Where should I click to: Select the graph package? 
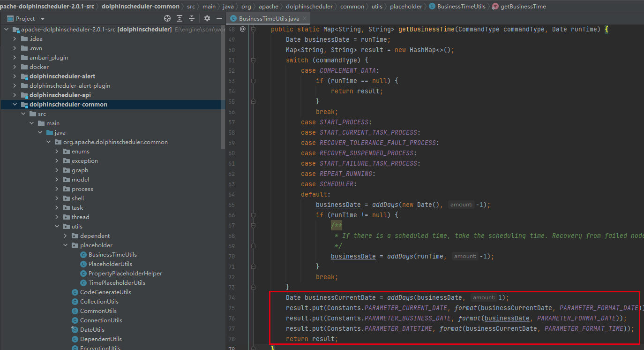pyautogui.click(x=80, y=170)
